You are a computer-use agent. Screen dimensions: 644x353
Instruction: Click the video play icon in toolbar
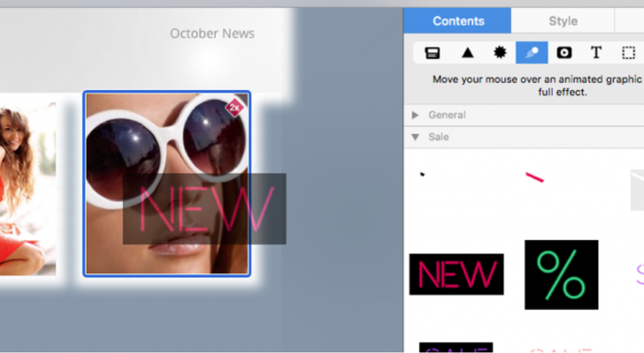(x=564, y=53)
